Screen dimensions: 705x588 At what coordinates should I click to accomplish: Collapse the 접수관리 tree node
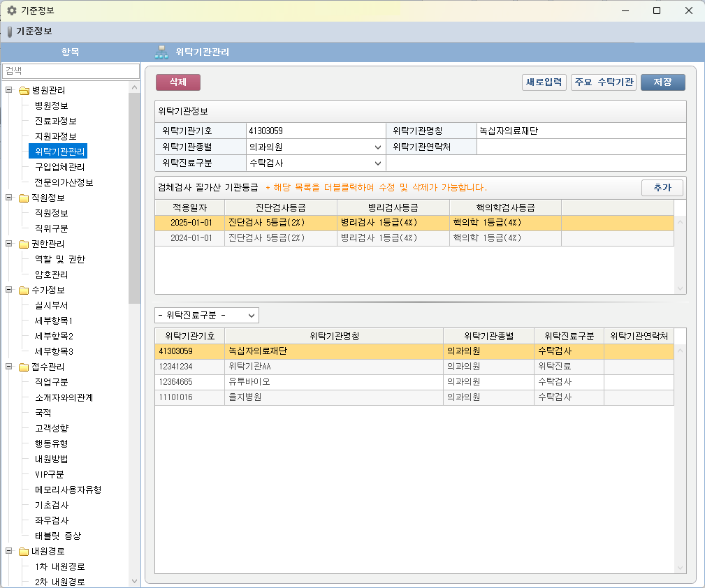pos(9,367)
